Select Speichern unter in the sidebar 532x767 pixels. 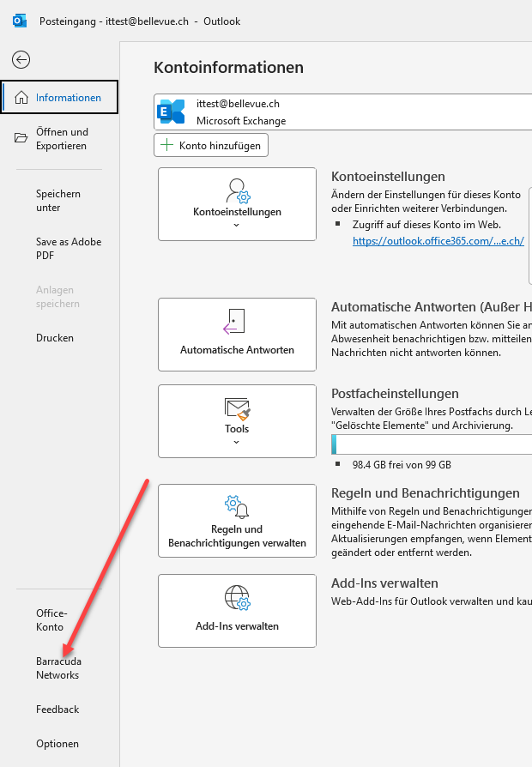click(x=59, y=201)
